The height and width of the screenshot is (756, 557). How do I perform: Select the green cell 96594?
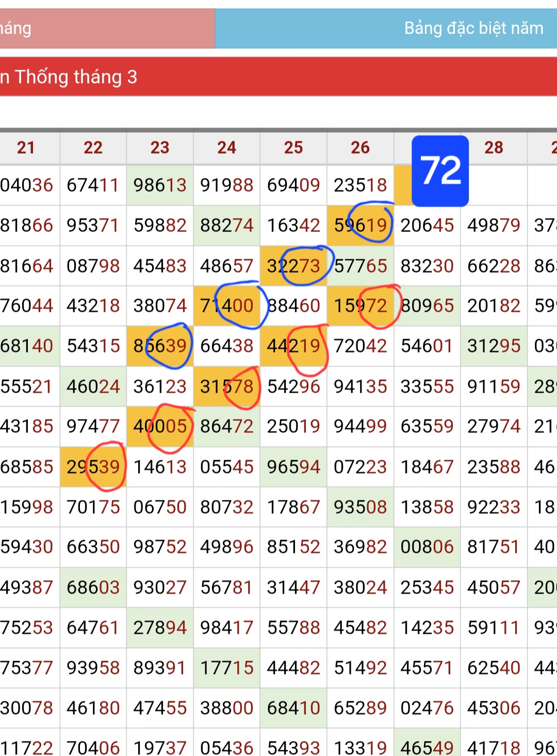click(293, 467)
